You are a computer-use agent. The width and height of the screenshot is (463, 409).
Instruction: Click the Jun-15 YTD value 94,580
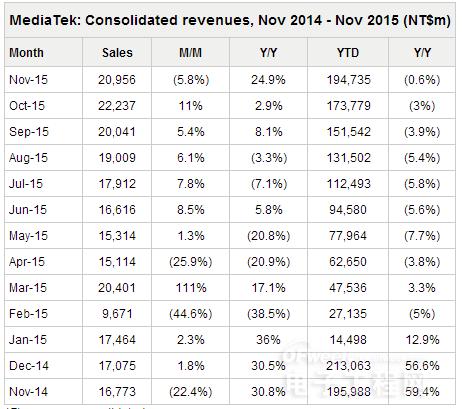[x=348, y=210]
